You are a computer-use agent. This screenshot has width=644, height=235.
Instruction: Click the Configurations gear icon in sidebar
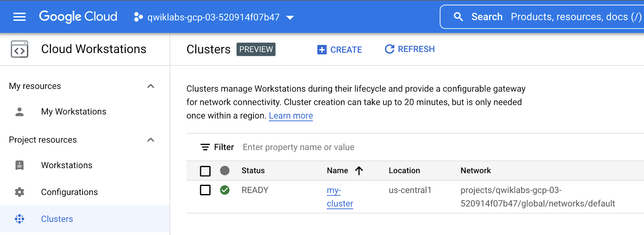tap(19, 192)
